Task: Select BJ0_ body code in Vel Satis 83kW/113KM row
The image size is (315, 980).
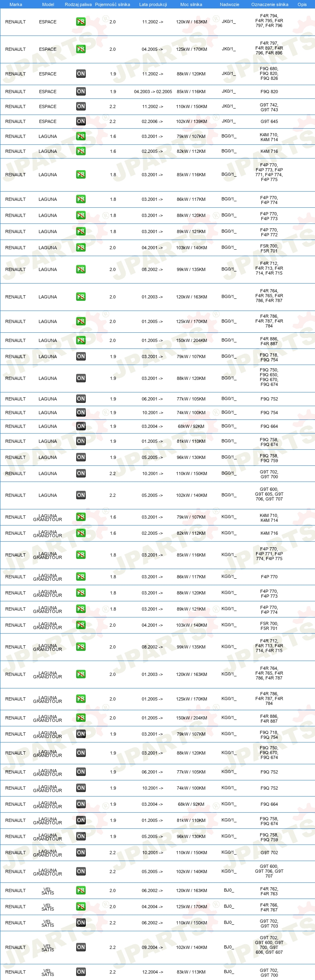Action: tap(229, 972)
